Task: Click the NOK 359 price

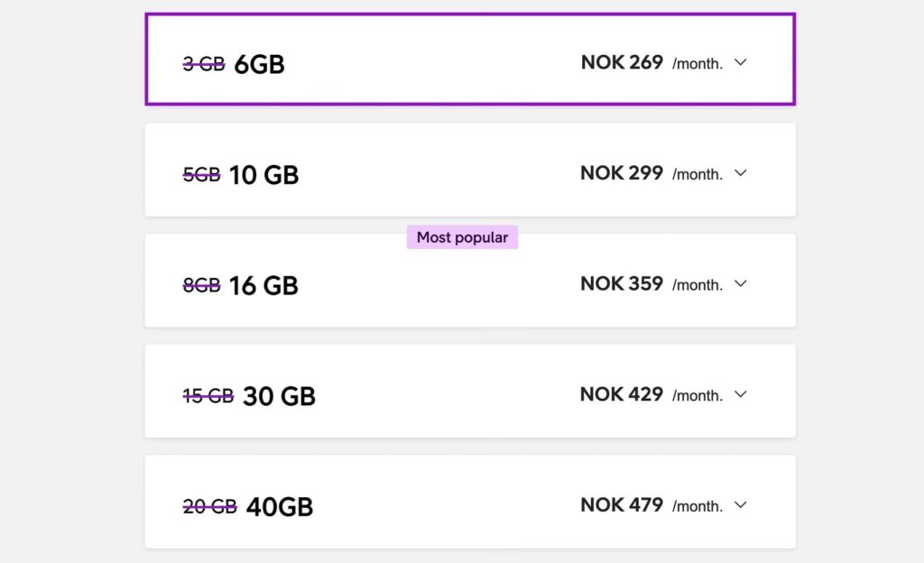Action: tap(622, 283)
